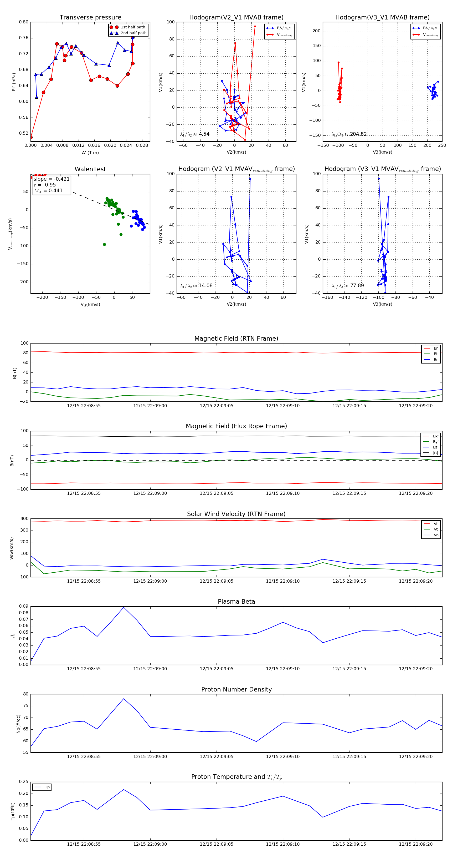Viewport: 473px width, 868px height.
Task: Click 'Magnetic Field (RTN Frame)' title
Action: [x=236, y=339]
